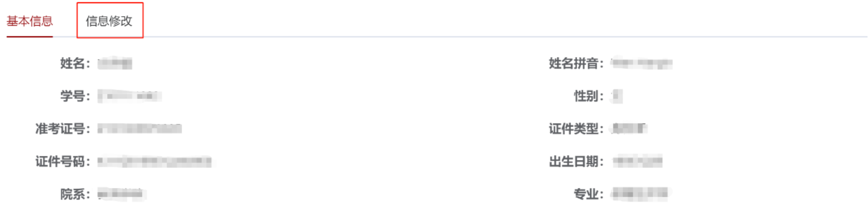
Task: Select the value beside 证件类型
Action: point(630,129)
